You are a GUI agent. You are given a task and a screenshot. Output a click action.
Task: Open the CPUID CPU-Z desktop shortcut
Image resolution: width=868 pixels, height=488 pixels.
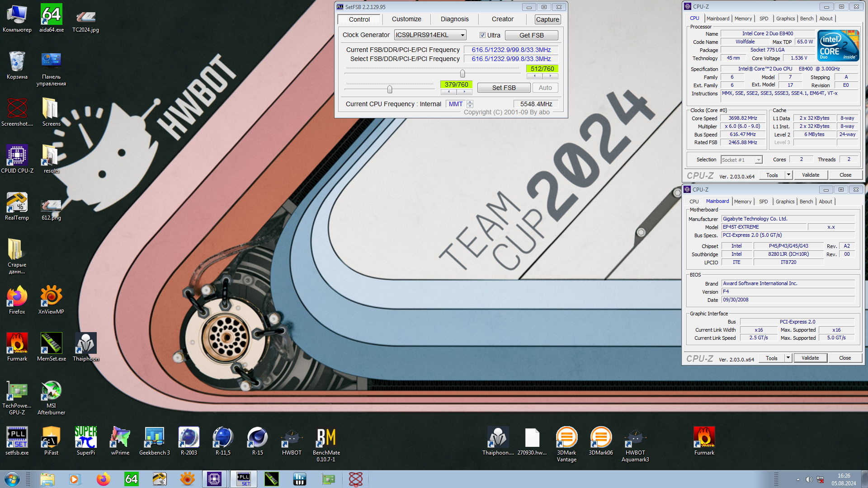pos(17,159)
